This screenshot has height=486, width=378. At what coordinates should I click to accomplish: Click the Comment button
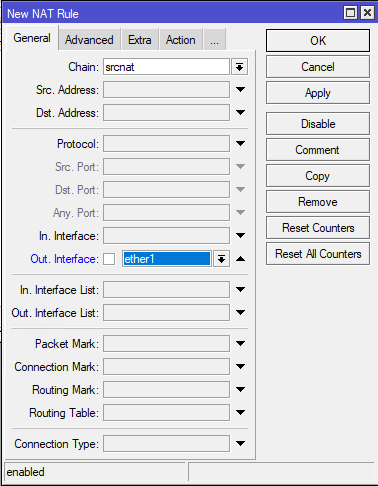[318, 150]
